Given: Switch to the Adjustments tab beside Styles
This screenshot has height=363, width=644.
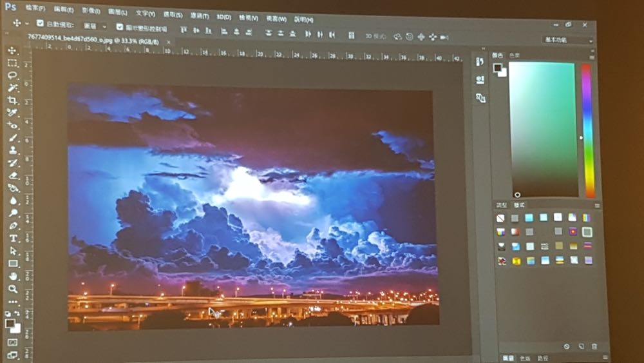Looking at the screenshot, I should pos(502,205).
